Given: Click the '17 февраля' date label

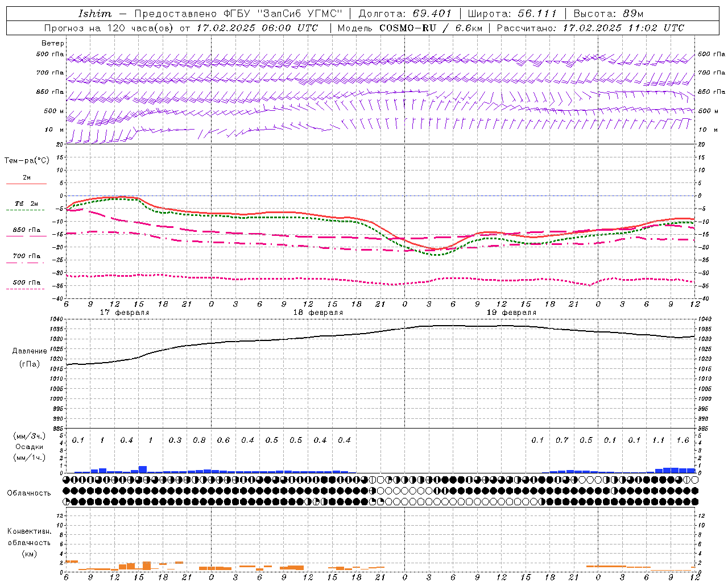Looking at the screenshot, I should point(125,313).
